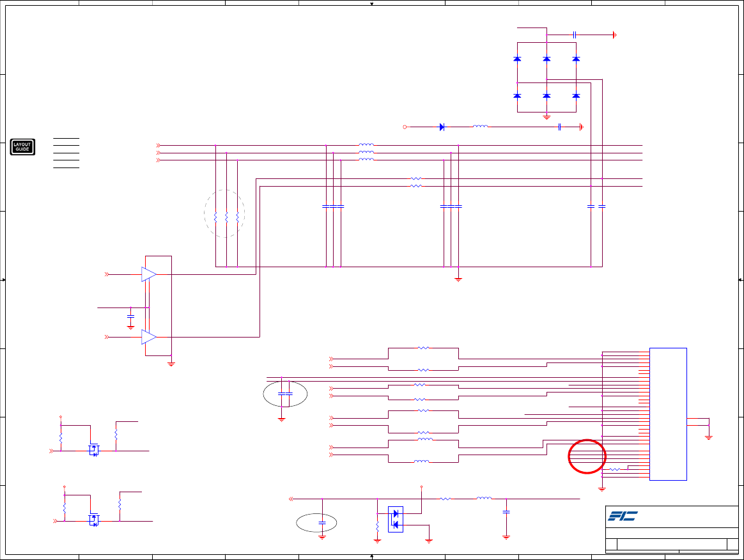Select the inductor on the bottom signal line
744x560 pixels.
[484, 498]
